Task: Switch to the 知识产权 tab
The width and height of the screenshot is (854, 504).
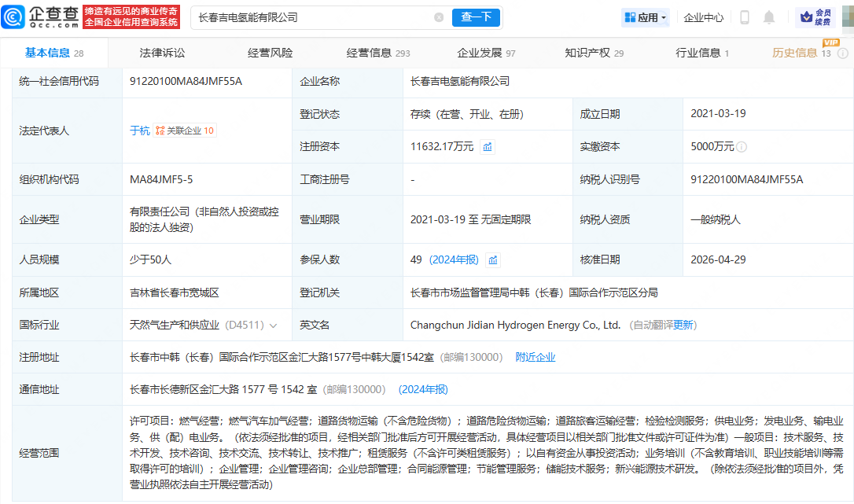Action: [594, 53]
